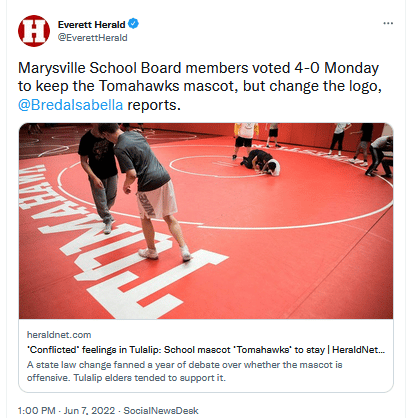Click 'Tulalip elders tended to support it' line
This screenshot has height=418, width=411.
pos(150,378)
